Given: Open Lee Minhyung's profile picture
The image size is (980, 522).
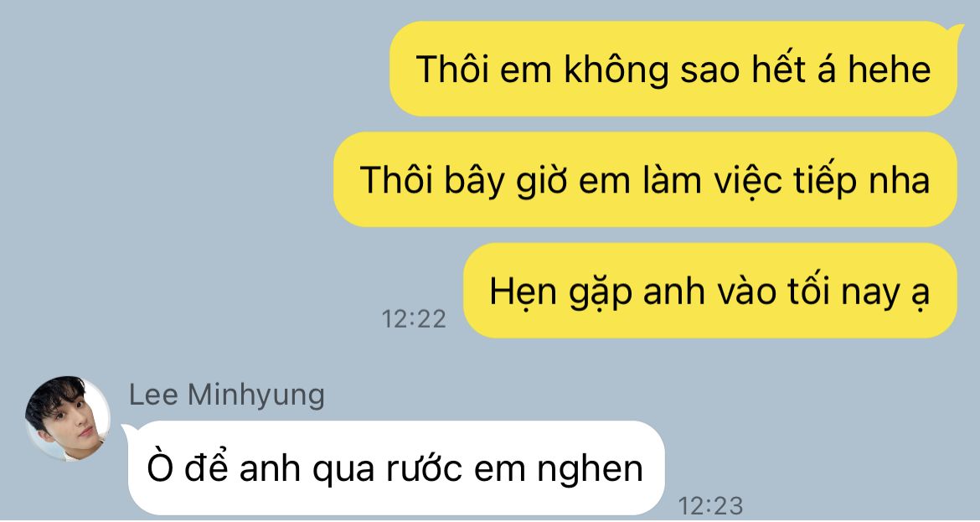Looking at the screenshot, I should [68, 418].
